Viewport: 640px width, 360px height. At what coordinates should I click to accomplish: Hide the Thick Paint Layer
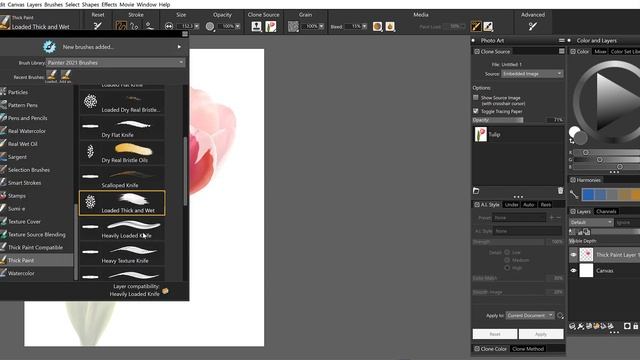(573, 255)
